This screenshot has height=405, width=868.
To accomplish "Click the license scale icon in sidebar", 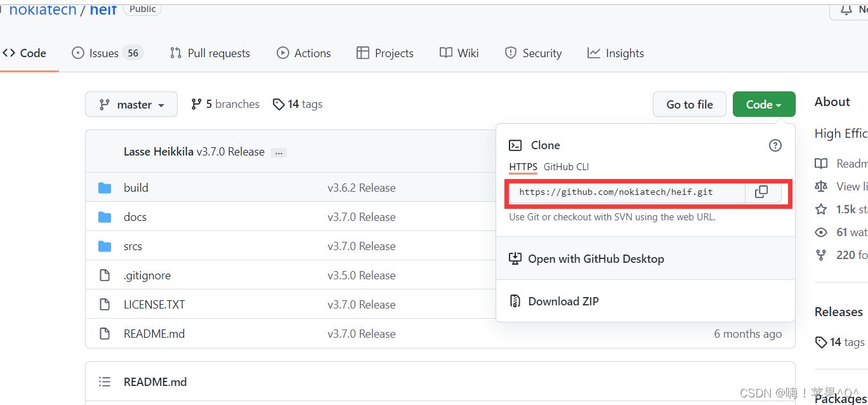I will (821, 187).
